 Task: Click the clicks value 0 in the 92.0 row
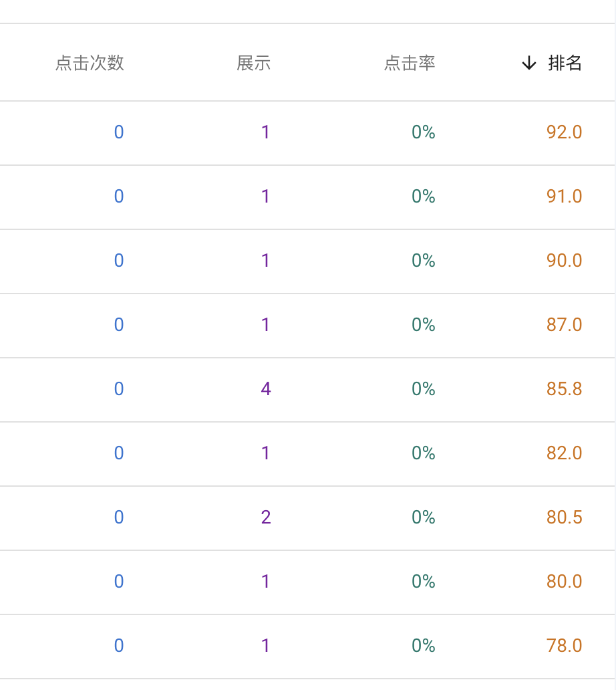(x=119, y=132)
